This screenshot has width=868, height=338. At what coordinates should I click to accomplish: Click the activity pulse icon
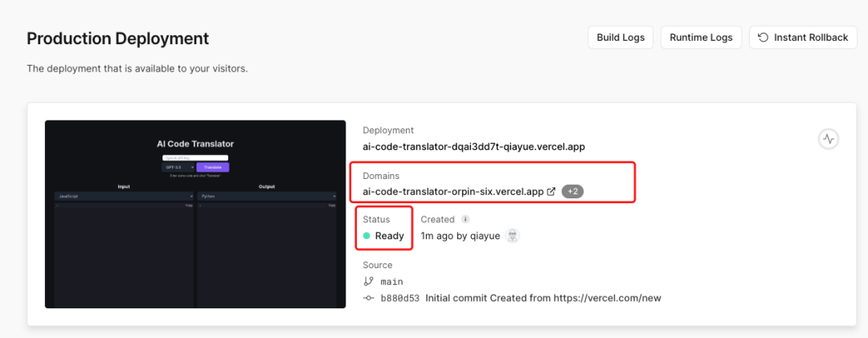point(829,139)
